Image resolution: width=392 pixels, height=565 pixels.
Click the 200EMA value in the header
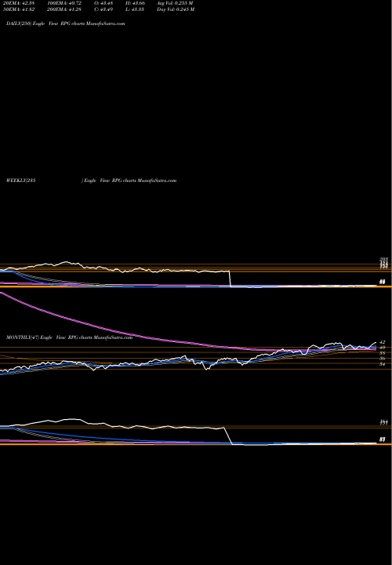coord(64,9)
